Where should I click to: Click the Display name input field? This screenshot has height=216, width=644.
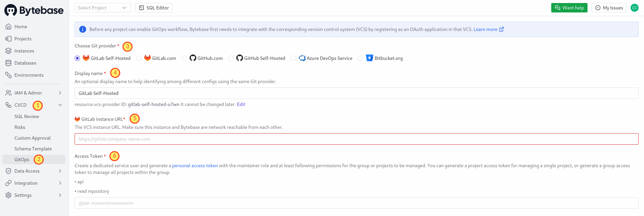click(x=357, y=93)
